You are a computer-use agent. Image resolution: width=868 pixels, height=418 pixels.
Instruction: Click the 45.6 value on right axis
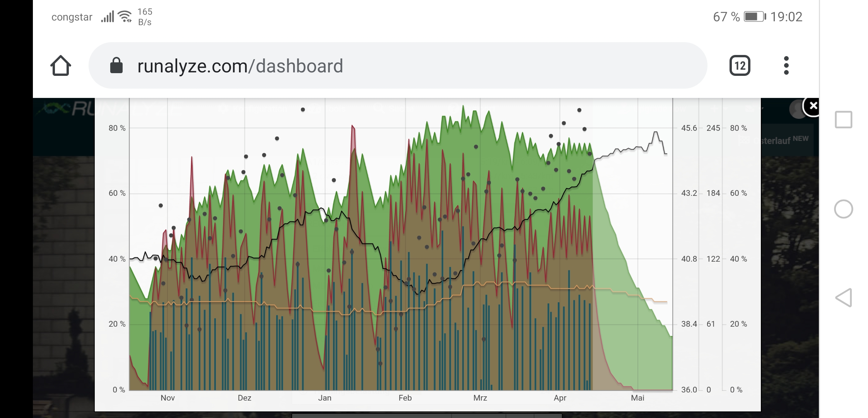click(x=689, y=128)
